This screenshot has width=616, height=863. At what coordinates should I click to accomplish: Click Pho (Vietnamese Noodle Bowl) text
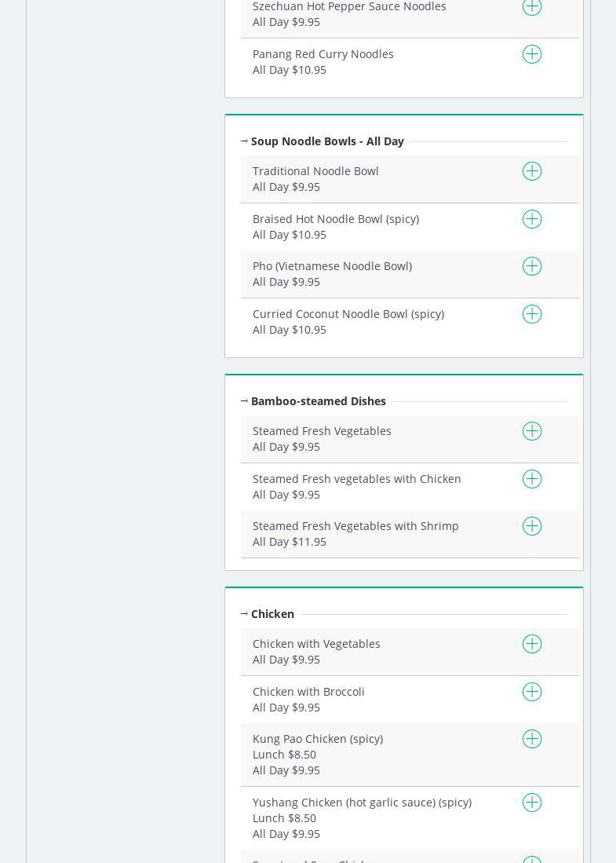click(332, 266)
